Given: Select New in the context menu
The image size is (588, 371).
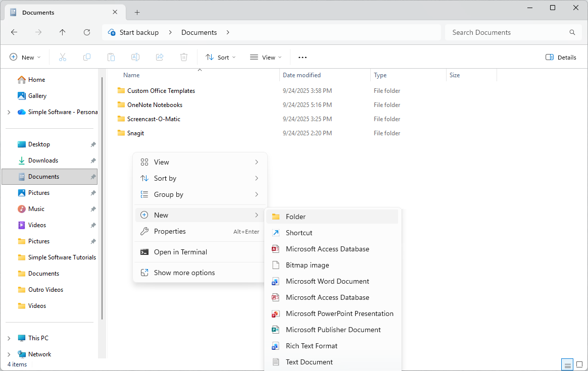Looking at the screenshot, I should pos(200,215).
